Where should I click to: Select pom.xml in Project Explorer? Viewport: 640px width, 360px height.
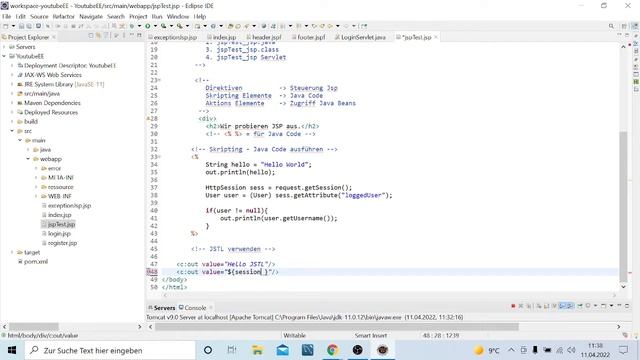(36, 262)
